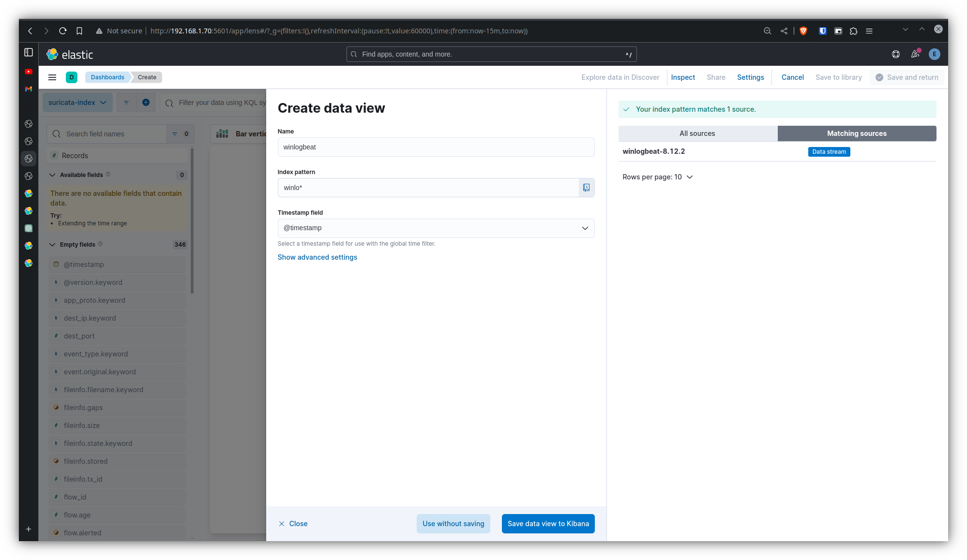Image resolution: width=967 pixels, height=560 pixels.
Task: Switch to All sources view
Action: click(697, 133)
